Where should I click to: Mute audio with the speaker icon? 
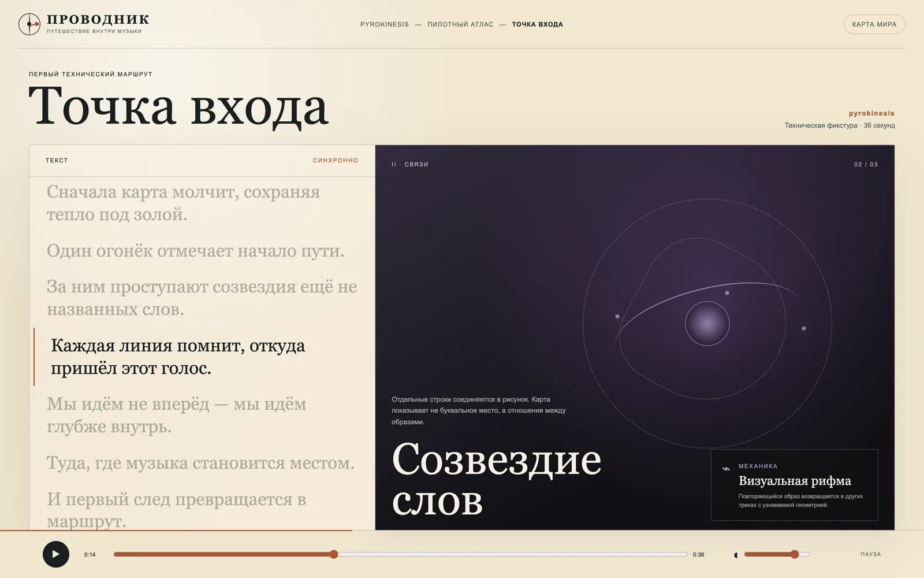pyautogui.click(x=736, y=555)
